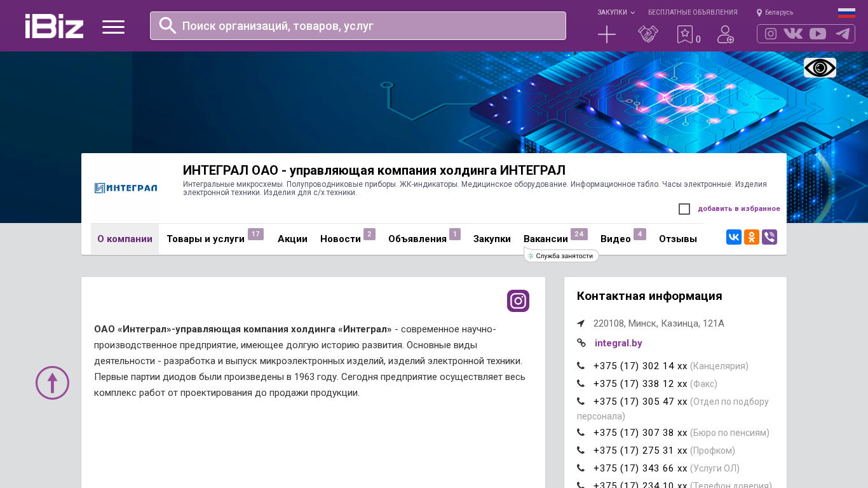
Task: Open the handshake partners icon
Action: pos(648,34)
